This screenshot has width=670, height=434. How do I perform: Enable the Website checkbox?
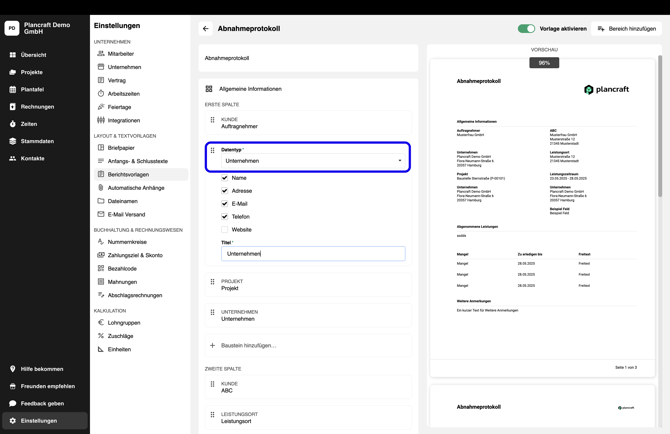(224, 229)
